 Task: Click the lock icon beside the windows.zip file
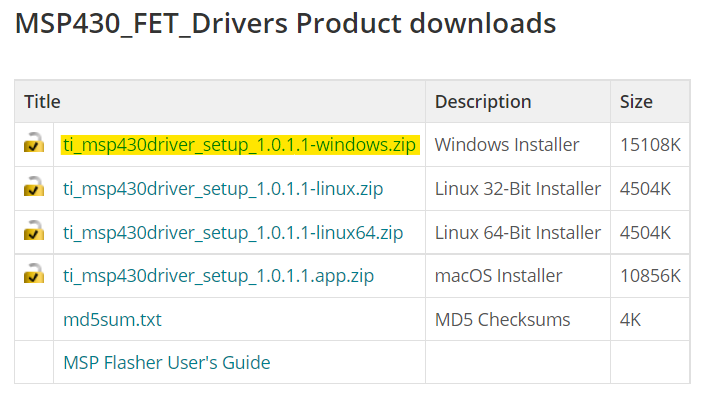click(34, 144)
